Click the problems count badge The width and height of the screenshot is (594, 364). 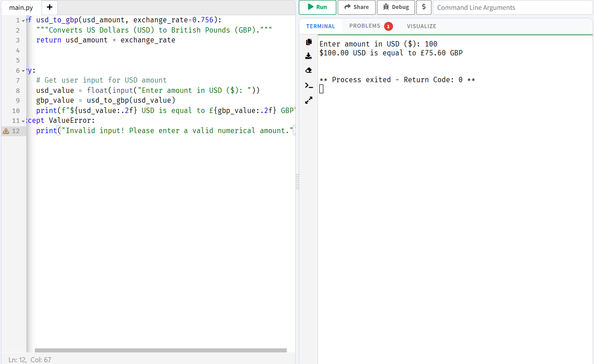coord(389,26)
